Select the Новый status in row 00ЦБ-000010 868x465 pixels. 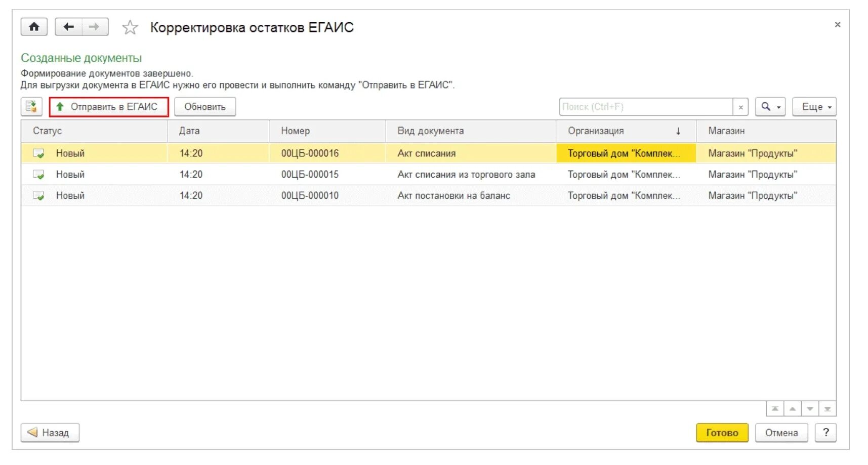click(70, 196)
